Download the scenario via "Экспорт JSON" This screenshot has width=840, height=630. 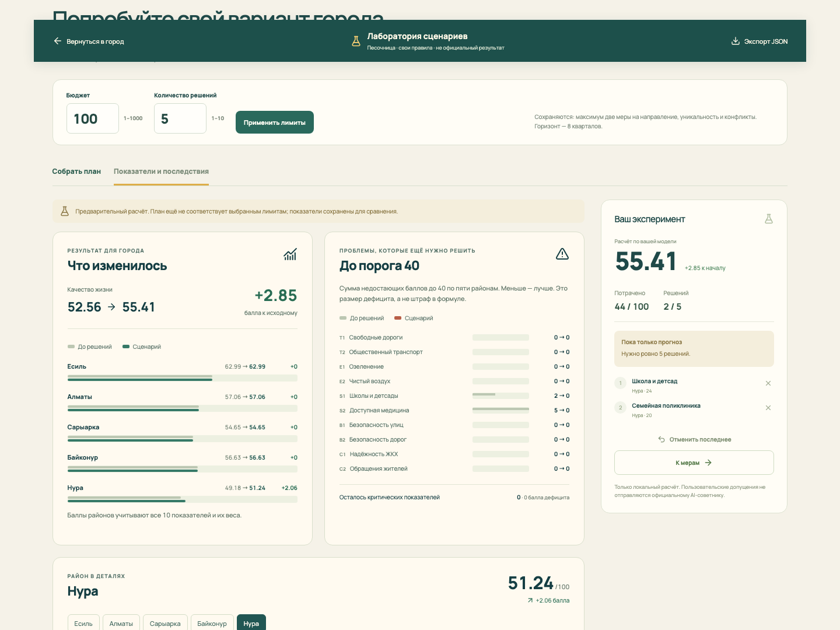point(759,41)
